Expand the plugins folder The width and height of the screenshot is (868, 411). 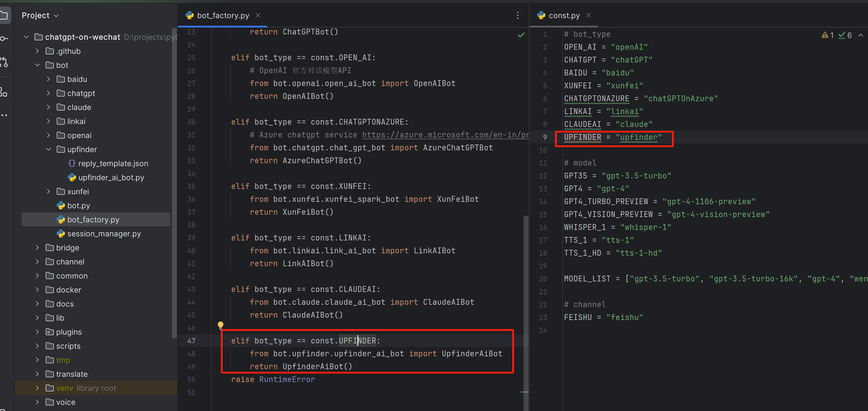click(37, 332)
